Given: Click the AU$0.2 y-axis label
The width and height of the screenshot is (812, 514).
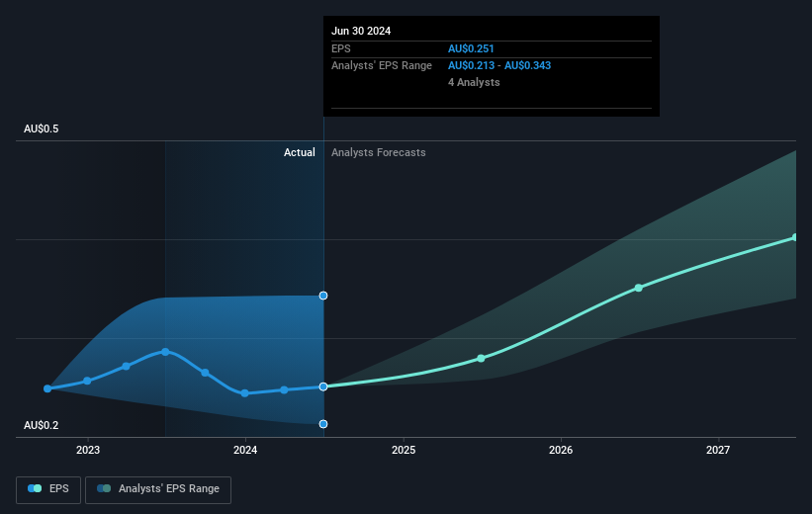Looking at the screenshot, I should pyautogui.click(x=41, y=425).
